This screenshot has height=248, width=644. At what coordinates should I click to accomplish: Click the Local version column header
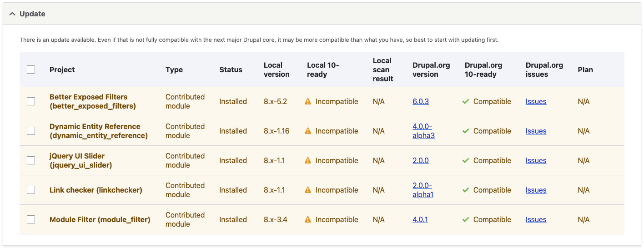click(x=277, y=69)
